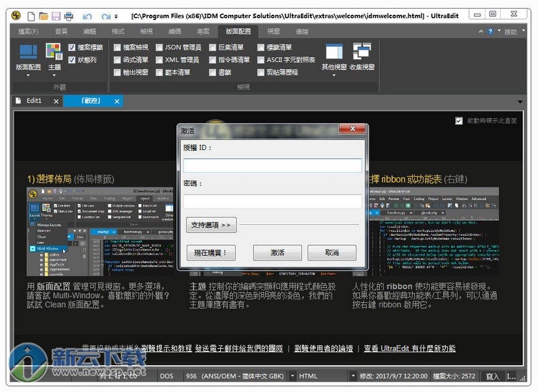Switch to the 格式 ribbon tab
Viewport: 537px width, 392px height.
point(118,32)
